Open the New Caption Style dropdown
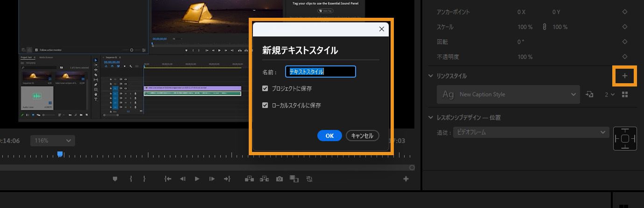644x208 pixels. pyautogui.click(x=508, y=94)
